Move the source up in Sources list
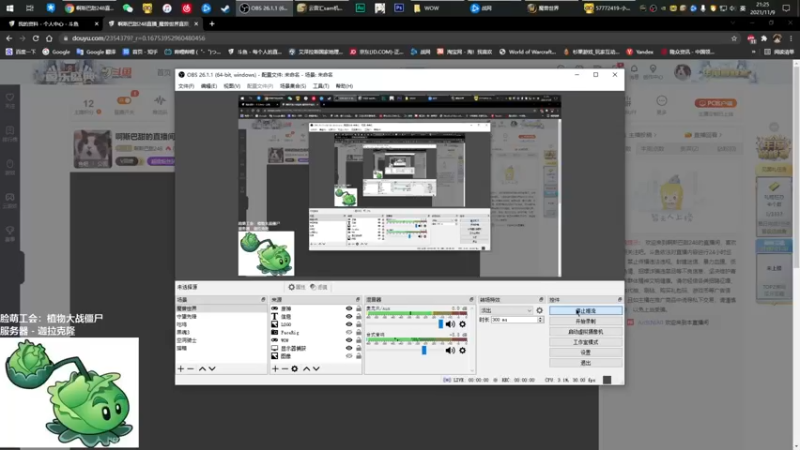The width and height of the screenshot is (800, 450). [306, 368]
